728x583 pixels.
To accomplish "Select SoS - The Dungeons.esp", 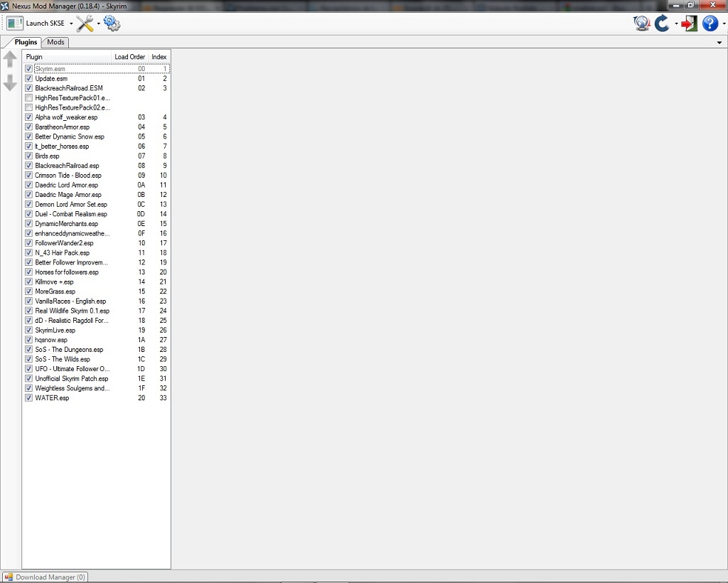I will click(x=97, y=350).
